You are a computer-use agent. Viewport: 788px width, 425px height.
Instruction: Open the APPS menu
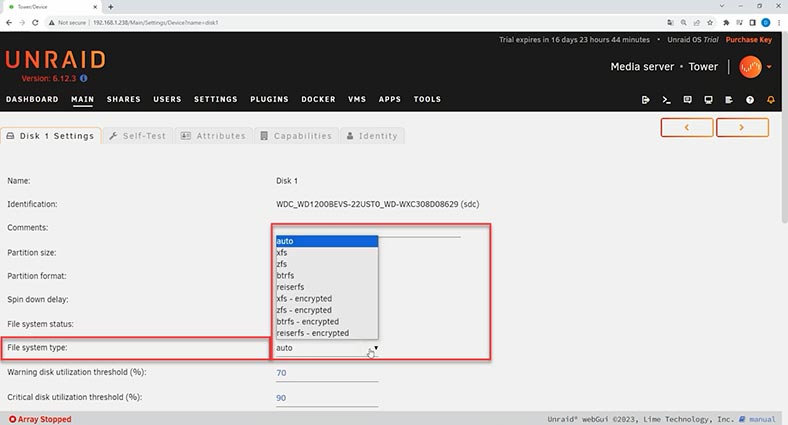390,99
